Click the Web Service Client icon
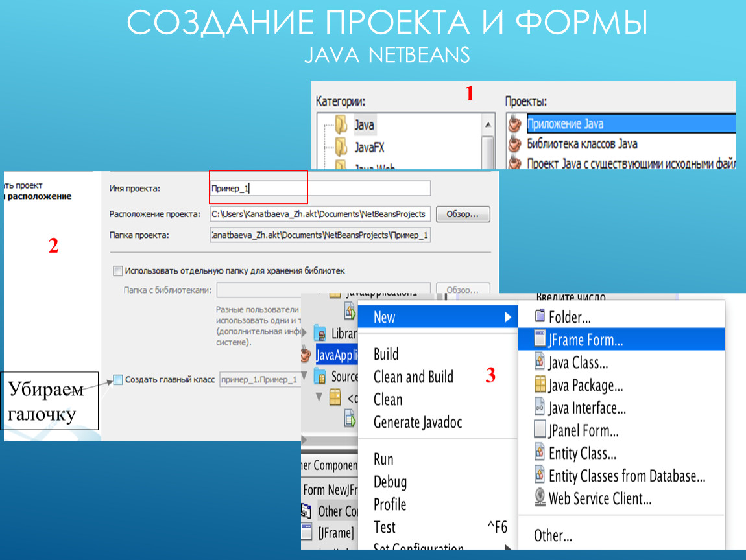This screenshot has width=746, height=560. point(539,498)
